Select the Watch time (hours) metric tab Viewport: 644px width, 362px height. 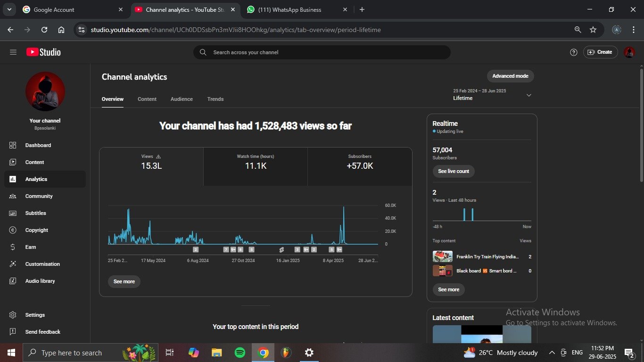pos(256,166)
